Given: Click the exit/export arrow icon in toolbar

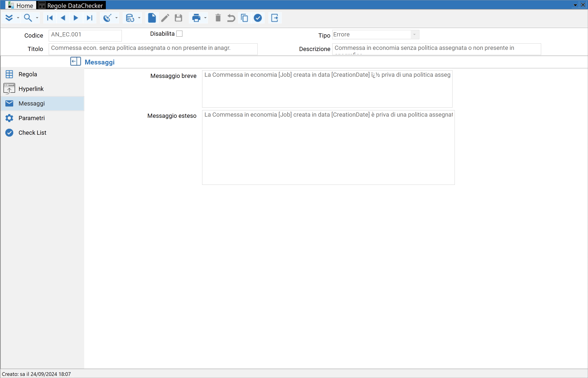Looking at the screenshot, I should pos(275,18).
